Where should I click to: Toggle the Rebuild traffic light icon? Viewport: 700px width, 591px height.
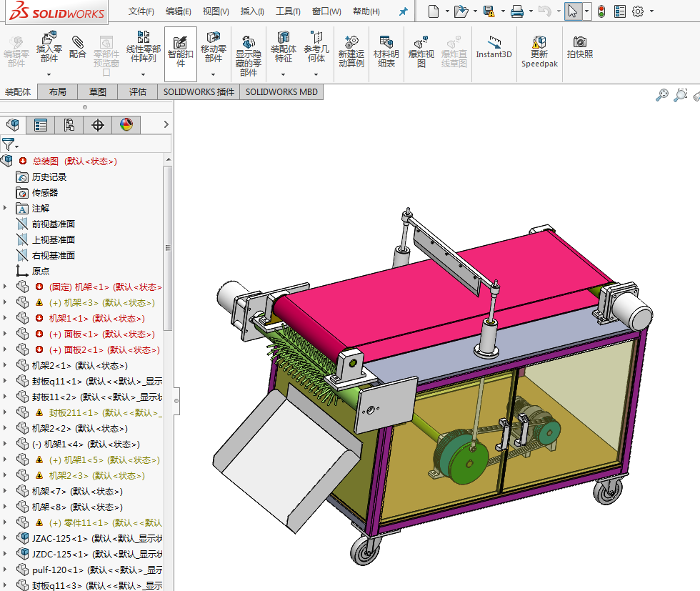[x=601, y=11]
